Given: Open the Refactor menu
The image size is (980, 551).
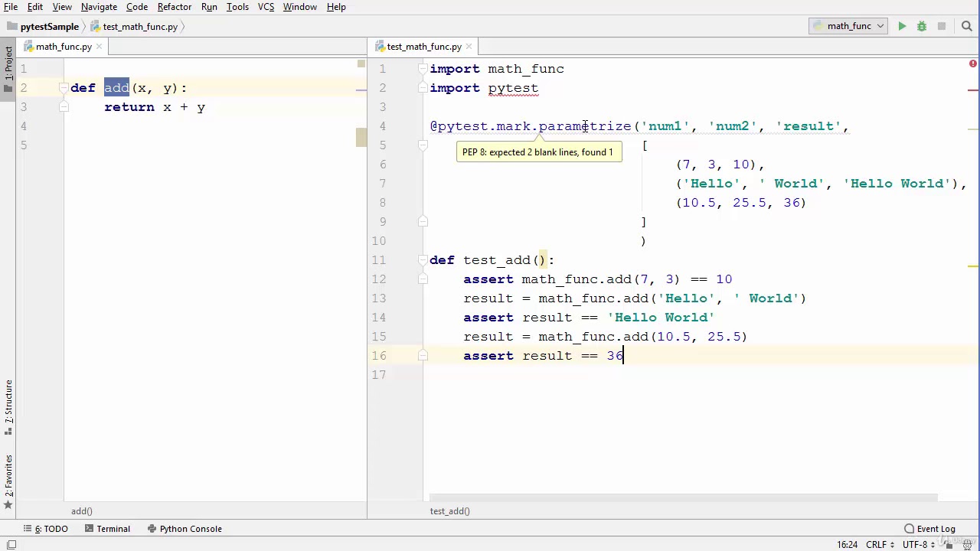Looking at the screenshot, I should (x=175, y=7).
